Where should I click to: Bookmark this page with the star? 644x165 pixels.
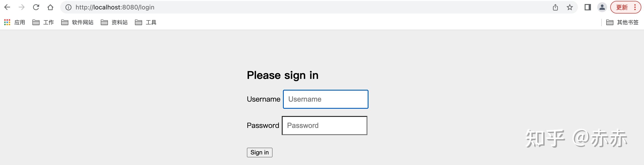coord(570,7)
